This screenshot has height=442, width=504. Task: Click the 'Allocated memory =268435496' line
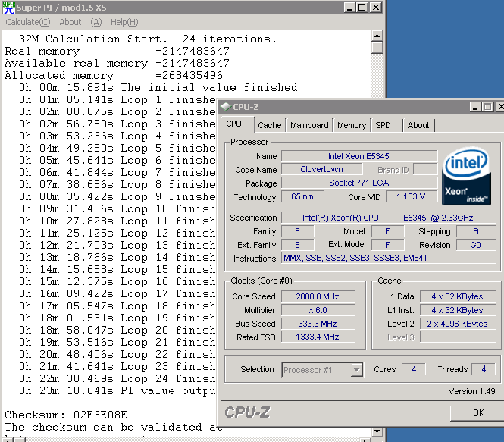(x=114, y=75)
